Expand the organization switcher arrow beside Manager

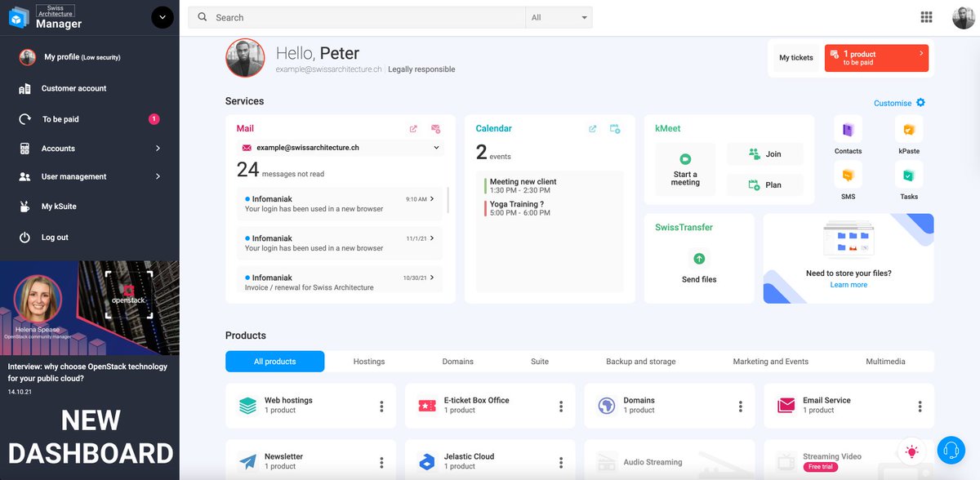coord(163,17)
